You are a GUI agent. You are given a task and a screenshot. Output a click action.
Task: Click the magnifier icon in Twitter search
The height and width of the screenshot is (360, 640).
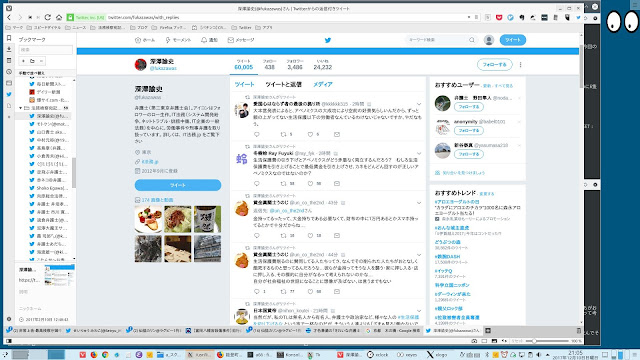[x=472, y=40]
